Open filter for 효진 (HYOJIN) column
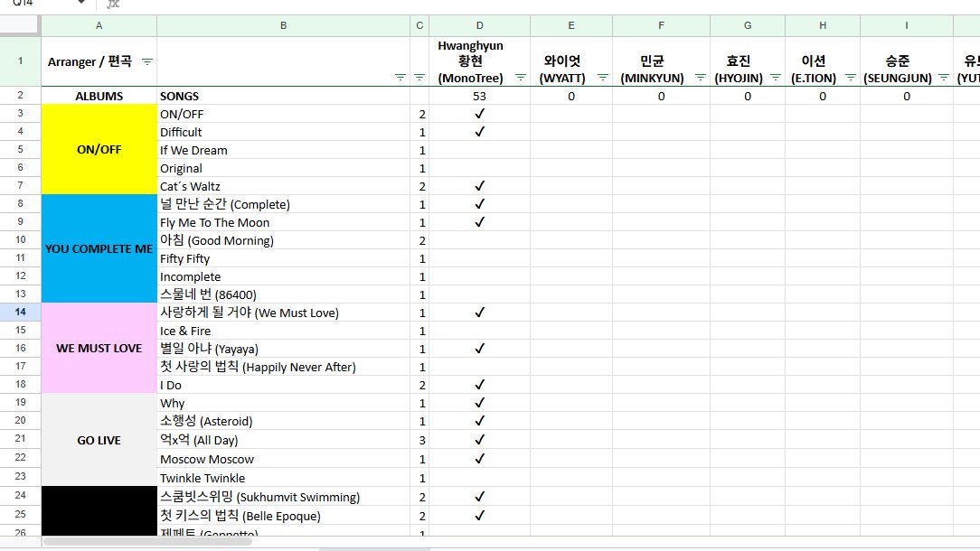This screenshot has height=551, width=980. [x=775, y=78]
